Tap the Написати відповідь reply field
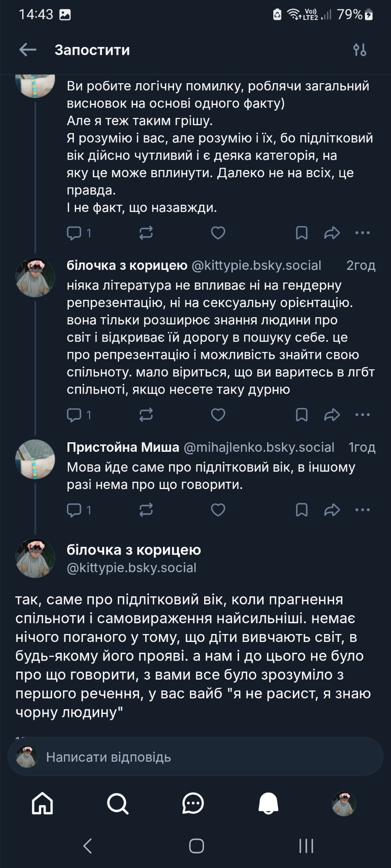The image size is (391, 868). coord(195,757)
